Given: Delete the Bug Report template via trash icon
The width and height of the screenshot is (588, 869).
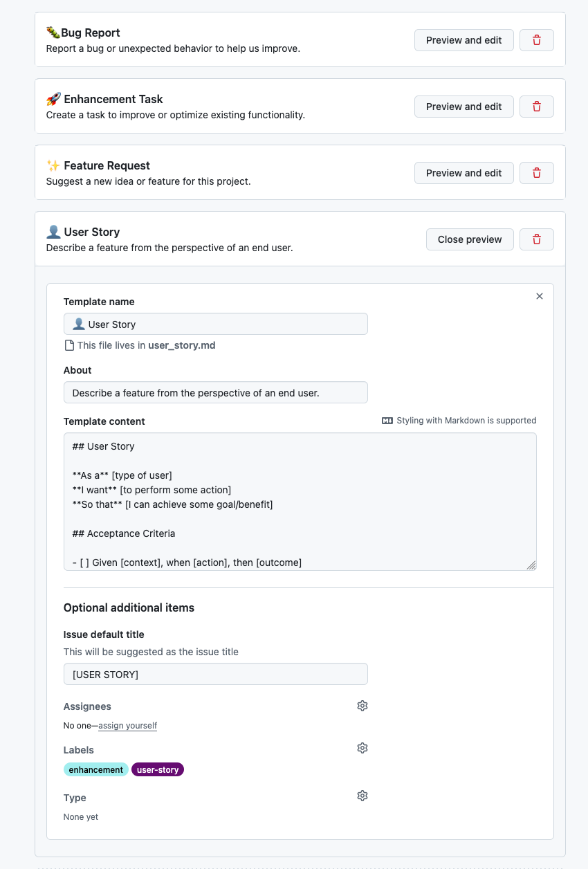Looking at the screenshot, I should click(x=536, y=40).
